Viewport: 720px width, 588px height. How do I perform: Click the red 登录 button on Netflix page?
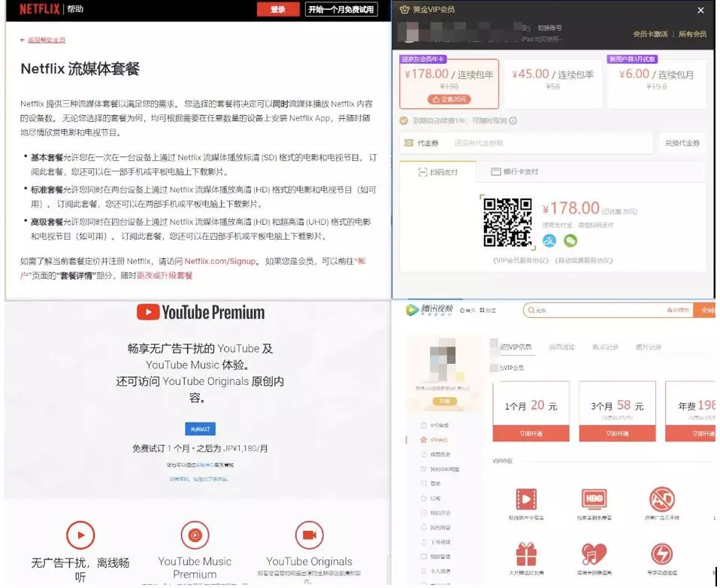(278, 9)
